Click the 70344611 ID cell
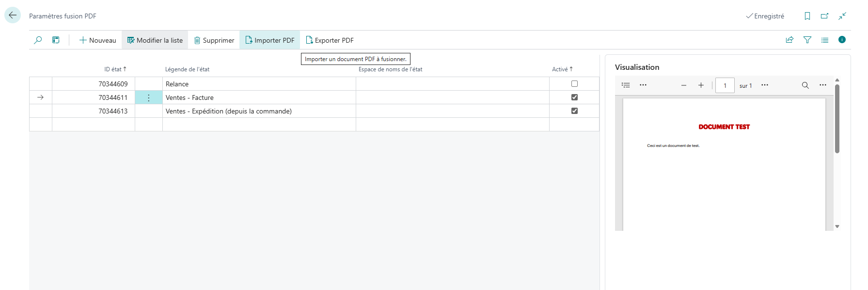The height and width of the screenshot is (290, 868). 94,97
